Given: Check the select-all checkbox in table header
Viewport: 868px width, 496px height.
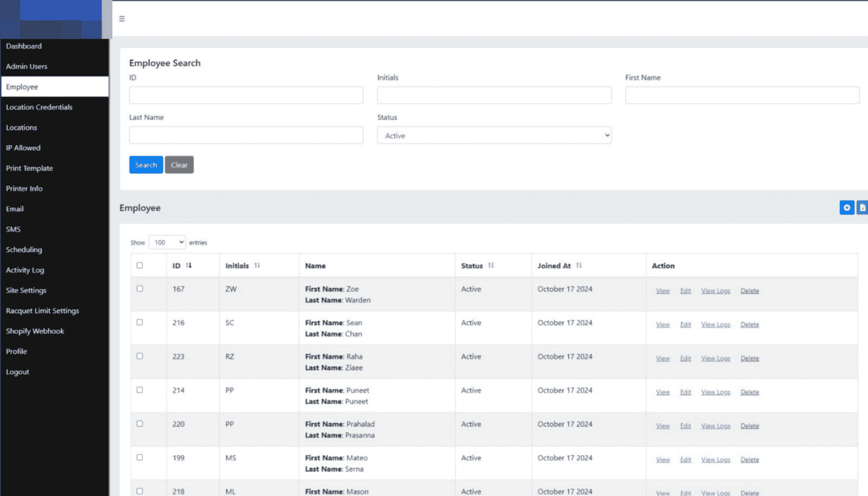Looking at the screenshot, I should [x=140, y=265].
